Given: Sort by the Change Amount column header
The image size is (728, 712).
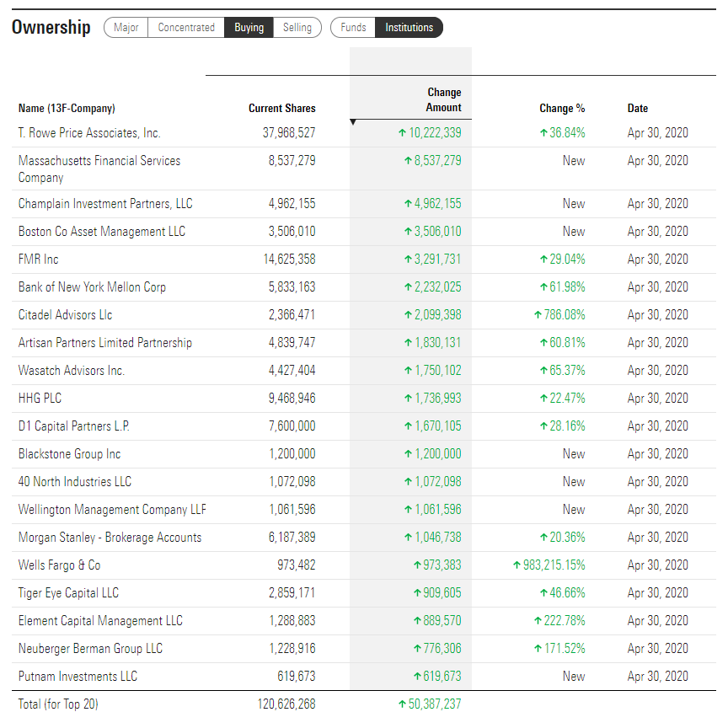Looking at the screenshot, I should [444, 99].
